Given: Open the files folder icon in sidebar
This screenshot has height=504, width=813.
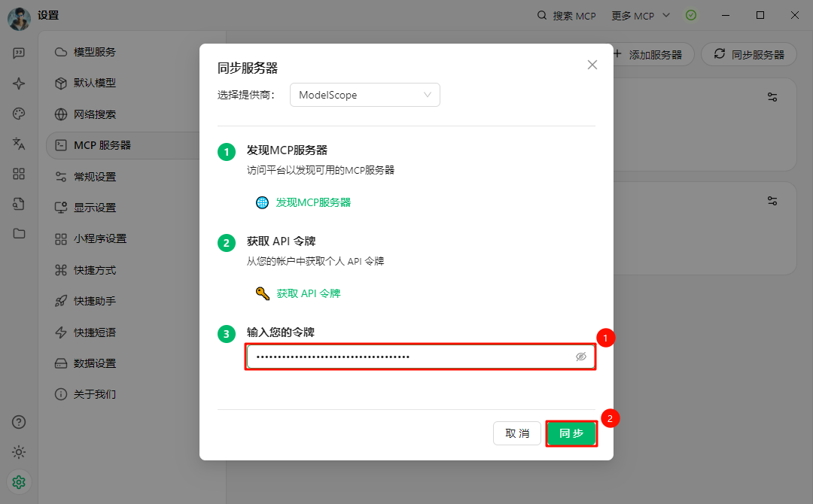Looking at the screenshot, I should 19,234.
